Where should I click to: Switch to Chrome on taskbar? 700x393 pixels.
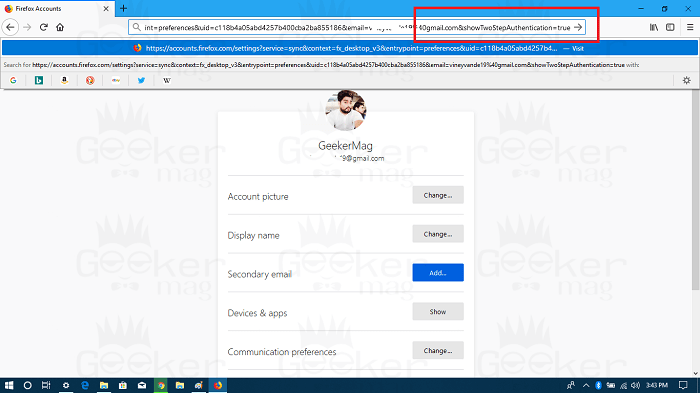tap(161, 385)
